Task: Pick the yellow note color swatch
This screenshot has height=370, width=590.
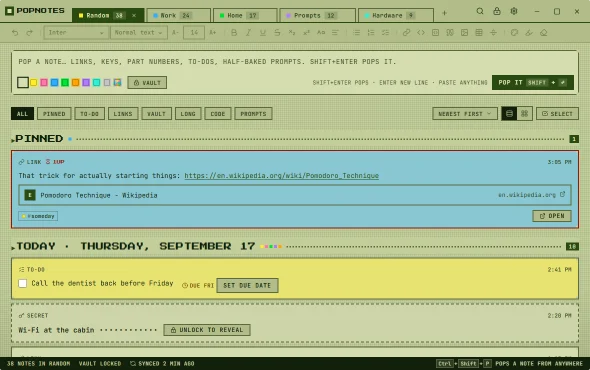Action: pyautogui.click(x=33, y=82)
